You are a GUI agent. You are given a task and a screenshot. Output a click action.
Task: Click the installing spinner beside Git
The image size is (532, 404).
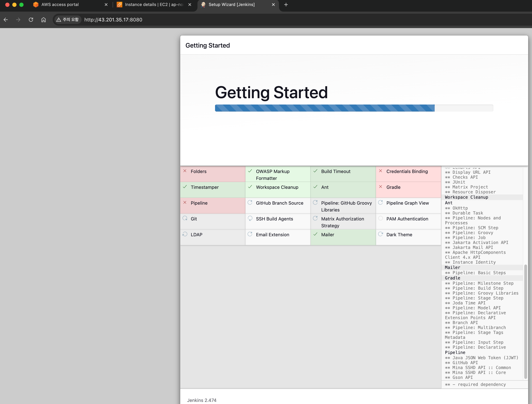[x=185, y=218]
